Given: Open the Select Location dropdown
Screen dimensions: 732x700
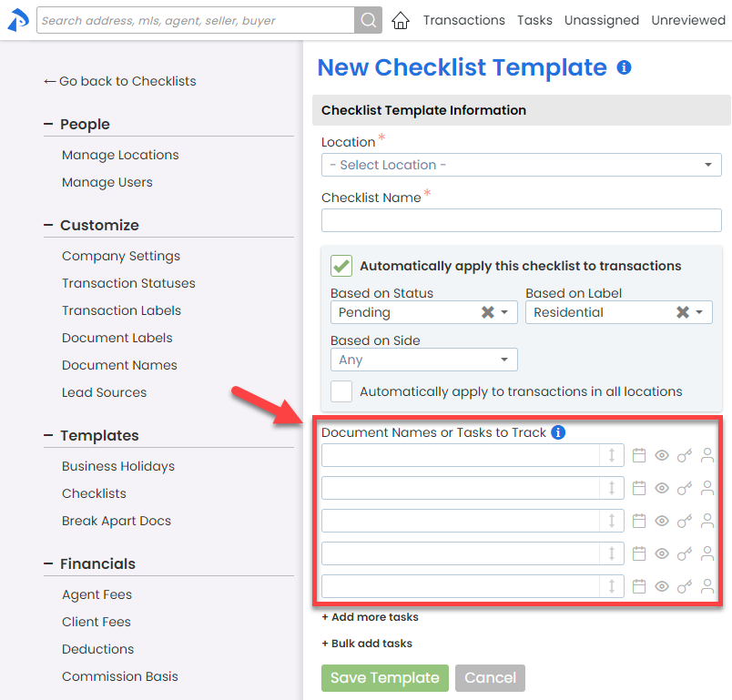Looking at the screenshot, I should 521,165.
